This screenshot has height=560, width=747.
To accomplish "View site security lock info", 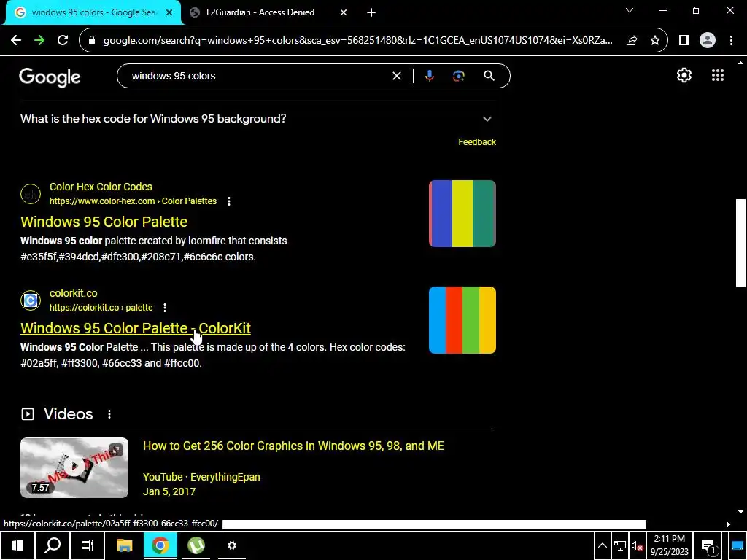I will pyautogui.click(x=92, y=41).
